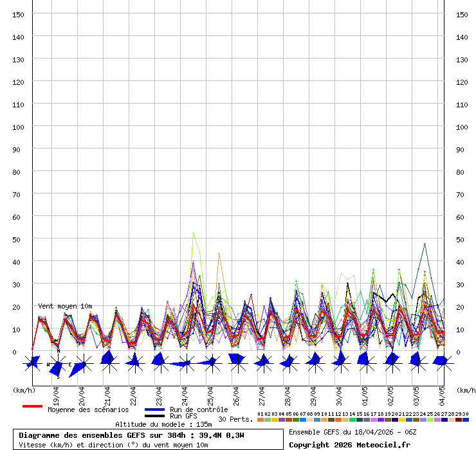Click the 'Altitude du modele : 135m' text

tap(163, 424)
